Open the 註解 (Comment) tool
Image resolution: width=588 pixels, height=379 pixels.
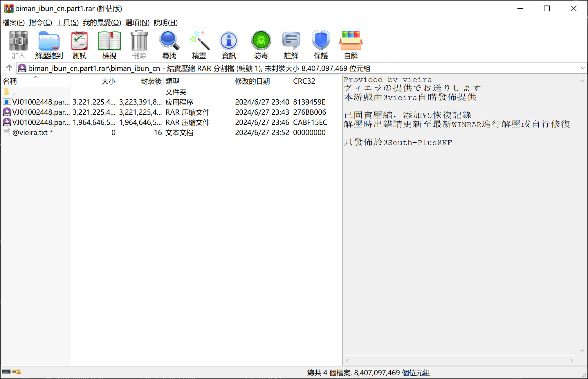(x=291, y=44)
